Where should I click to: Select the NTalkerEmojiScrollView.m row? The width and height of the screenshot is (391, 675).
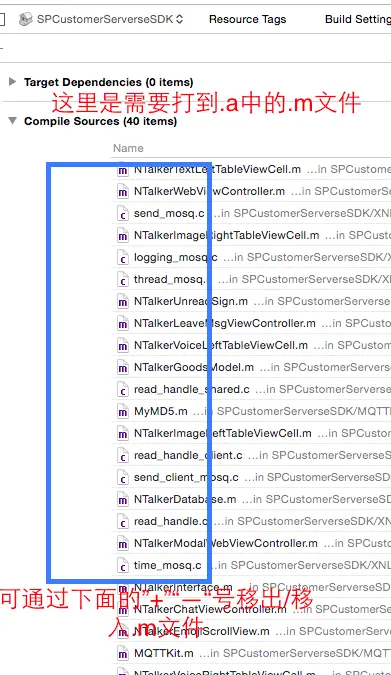[251, 631]
